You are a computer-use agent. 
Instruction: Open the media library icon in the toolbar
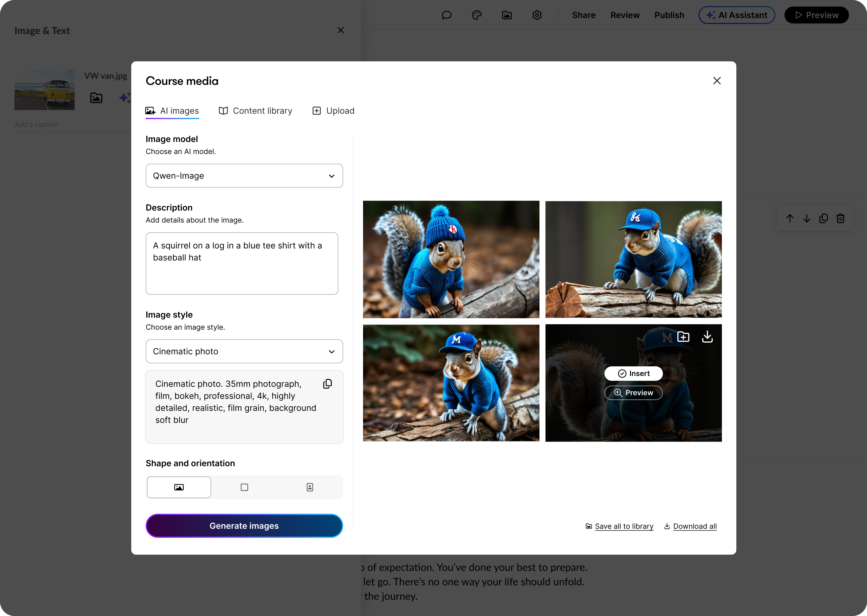[x=507, y=15]
